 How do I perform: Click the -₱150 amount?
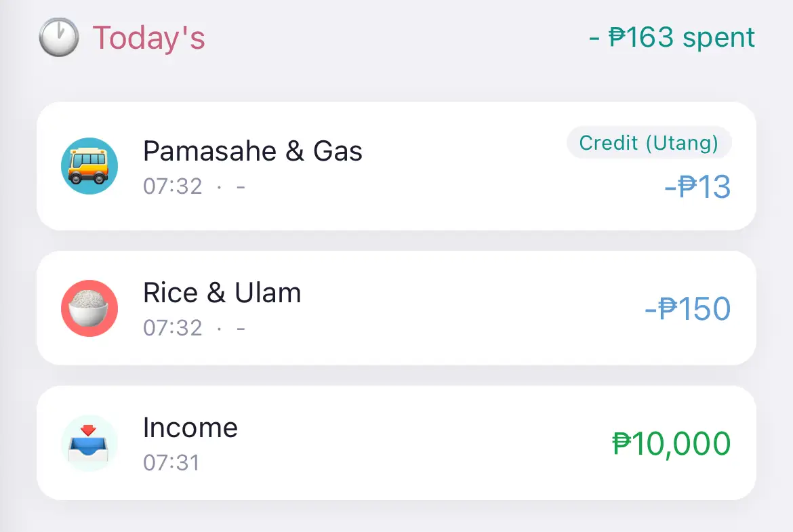(x=687, y=309)
